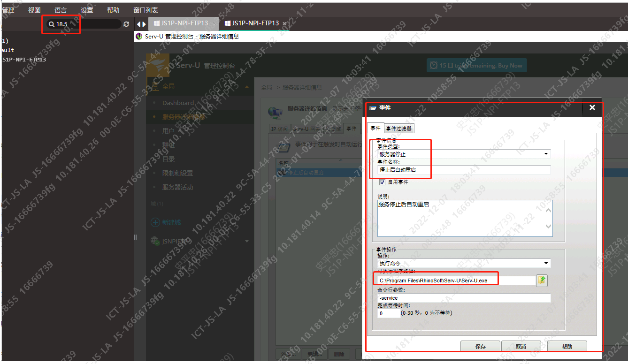This screenshot has width=628, height=364.
Task: Close the active JS1P-NPI-FTP13 session tab
Action: (x=284, y=23)
